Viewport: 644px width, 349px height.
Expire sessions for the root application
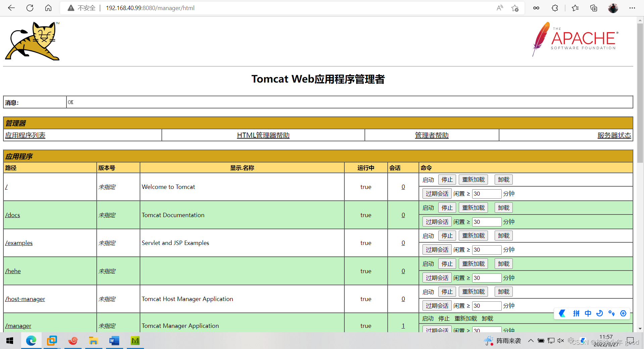[x=437, y=194]
